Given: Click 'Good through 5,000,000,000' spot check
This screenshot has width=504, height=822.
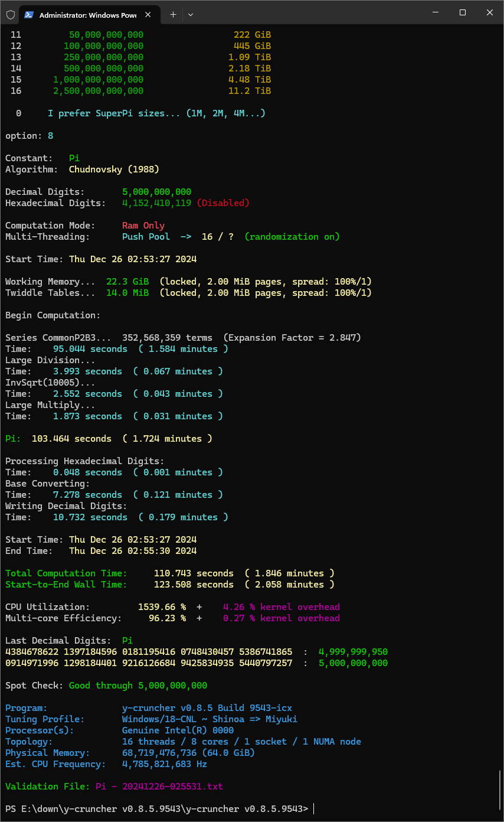Looking at the screenshot, I should point(138,686).
